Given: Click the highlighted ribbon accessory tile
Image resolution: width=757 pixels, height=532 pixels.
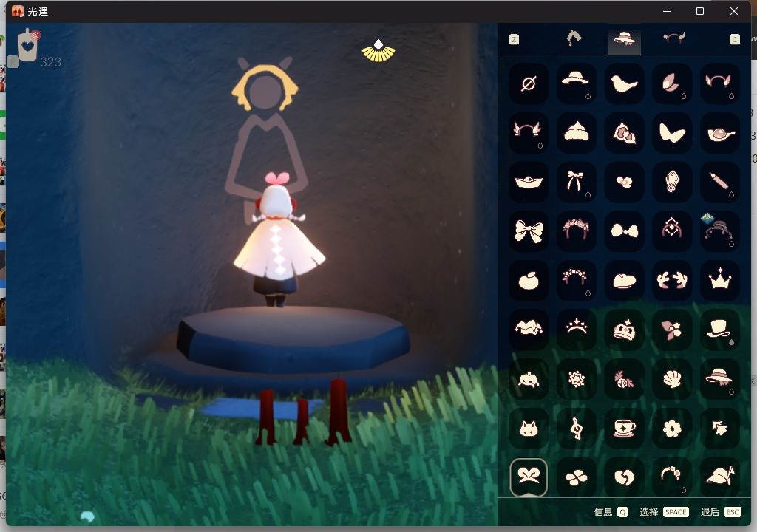Looking at the screenshot, I should click(x=528, y=477).
